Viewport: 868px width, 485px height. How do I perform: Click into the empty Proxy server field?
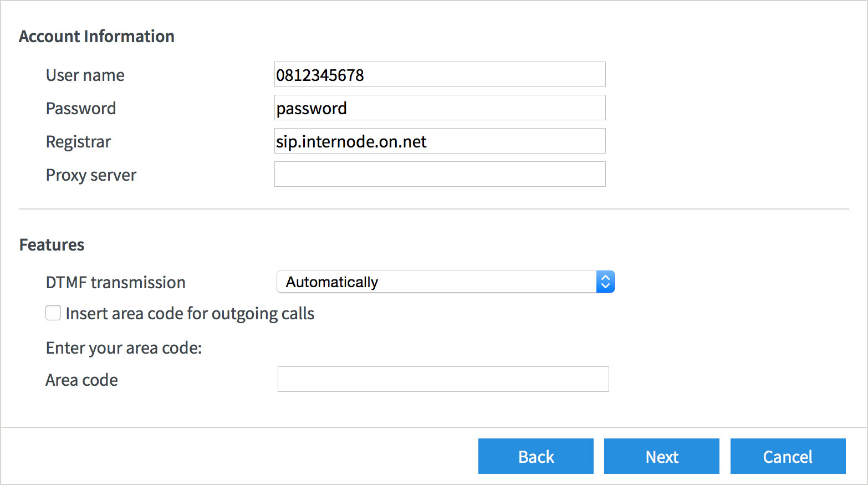440,174
